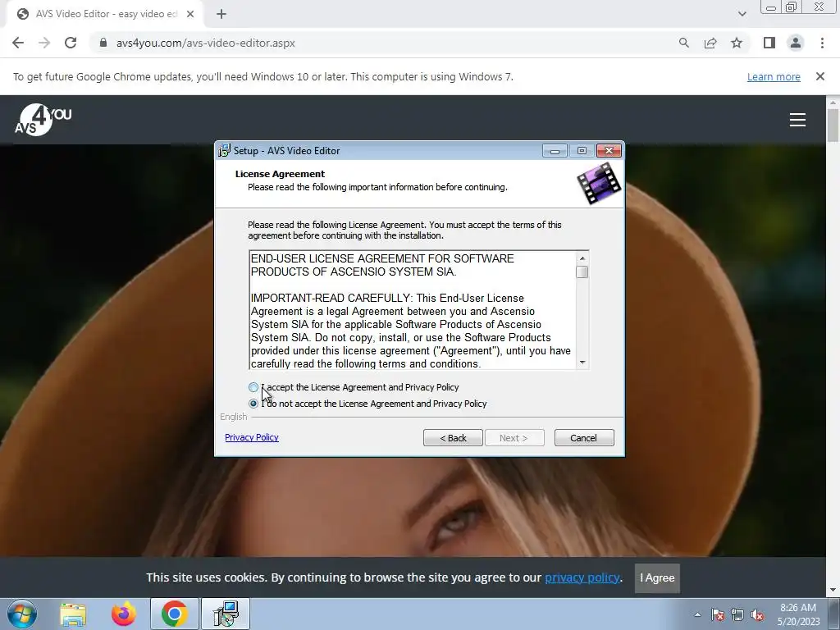The width and height of the screenshot is (840, 630).
Task: Open the Chrome profile menu
Action: pyautogui.click(x=796, y=43)
